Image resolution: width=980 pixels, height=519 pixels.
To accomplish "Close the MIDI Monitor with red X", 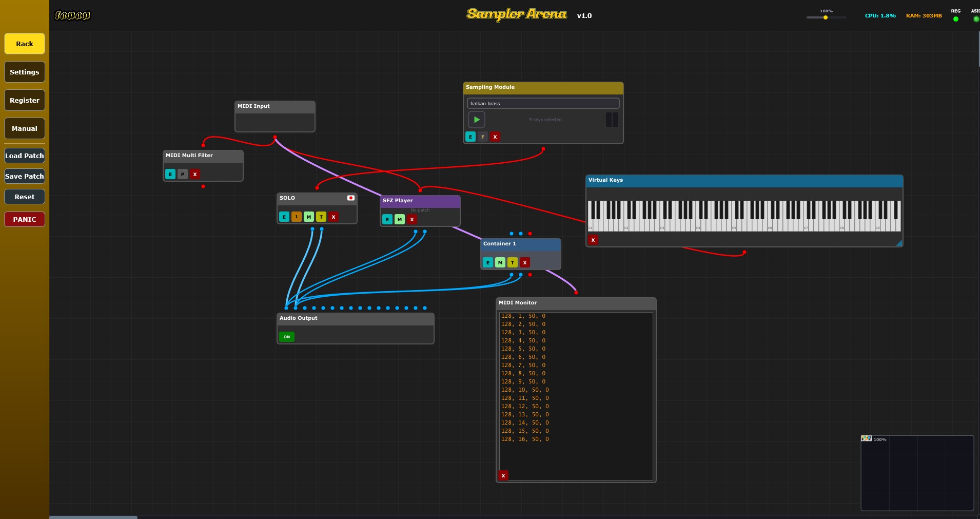I will 503,475.
